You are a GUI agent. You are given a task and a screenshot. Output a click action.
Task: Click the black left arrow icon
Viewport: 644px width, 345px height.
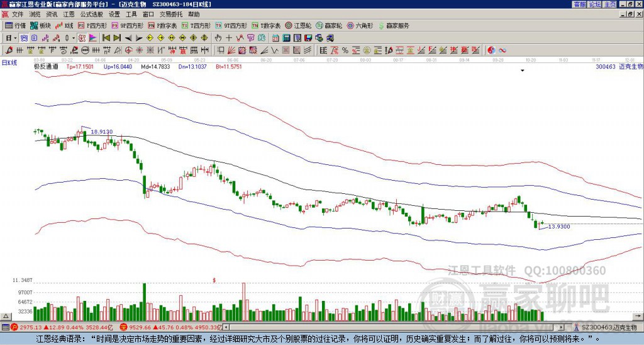click(128, 38)
